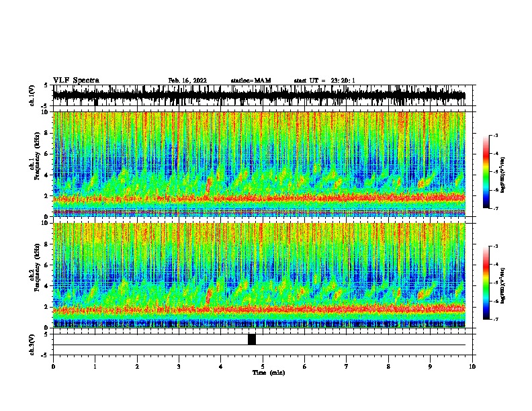Select the date "Feb. 16, 2022"
Screen dimensions: 532x411
[x=187, y=81]
